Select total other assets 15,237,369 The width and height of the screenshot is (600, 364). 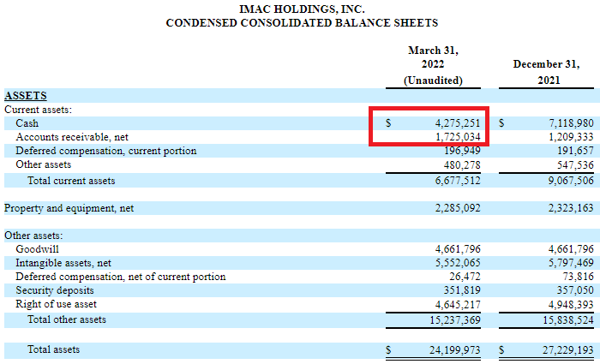(454, 320)
